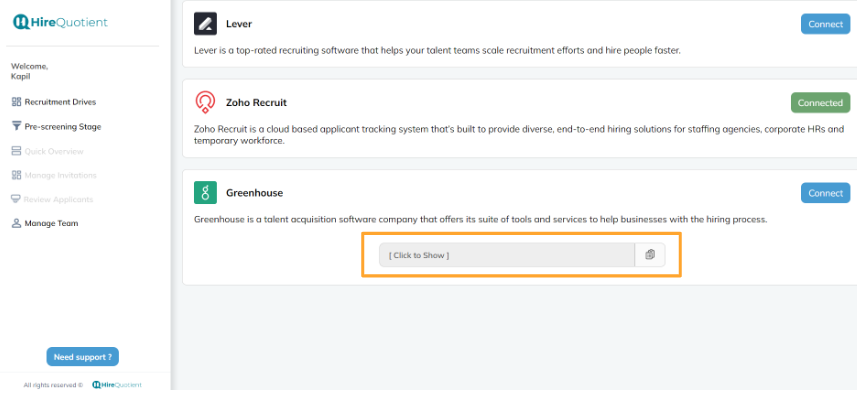The height and width of the screenshot is (395, 857).
Task: Click the HireQuotient logo at top
Action: pyautogui.click(x=60, y=22)
